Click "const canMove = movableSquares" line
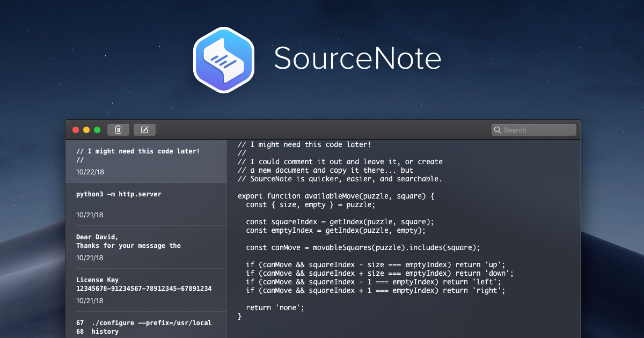 (x=363, y=247)
